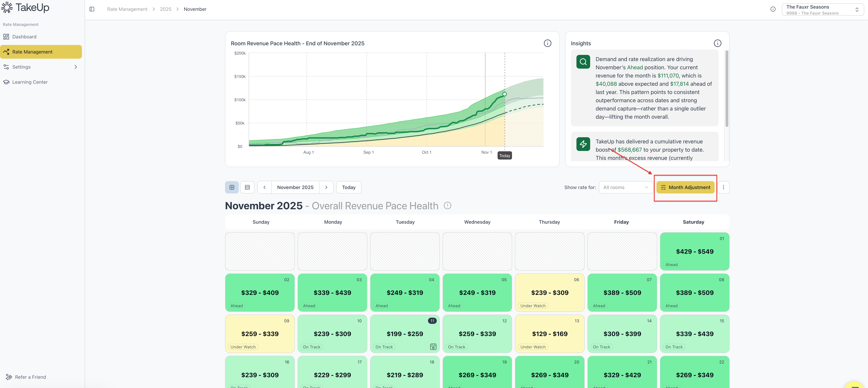Click the info icon beside property selector
Viewport: 868px width, 388px height.
click(x=773, y=9)
